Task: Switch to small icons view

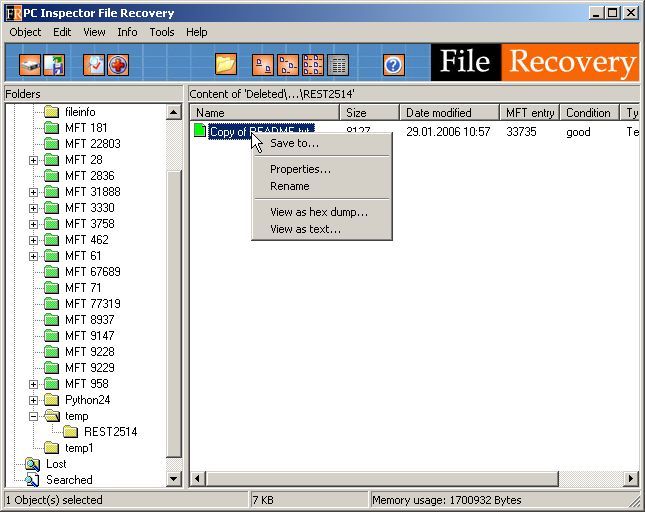Action: tap(288, 65)
